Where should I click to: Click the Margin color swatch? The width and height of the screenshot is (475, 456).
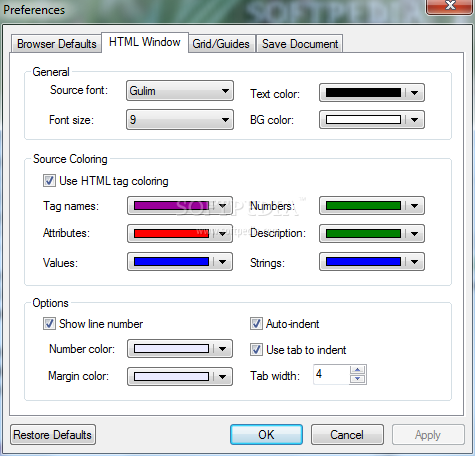click(x=171, y=377)
